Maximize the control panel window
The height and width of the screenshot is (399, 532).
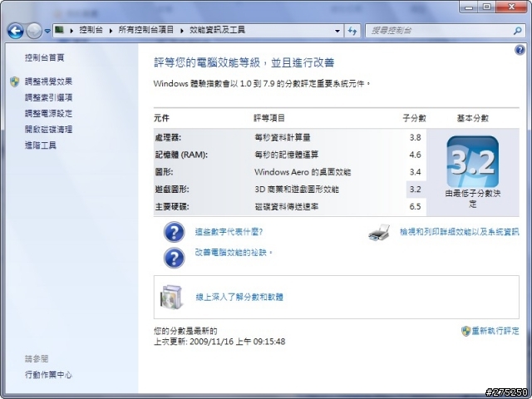(x=486, y=7)
